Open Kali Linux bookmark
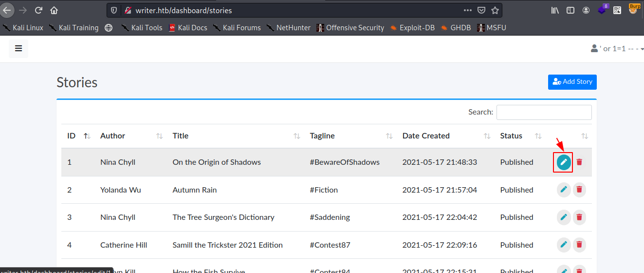This screenshot has height=273, width=644. [23, 28]
